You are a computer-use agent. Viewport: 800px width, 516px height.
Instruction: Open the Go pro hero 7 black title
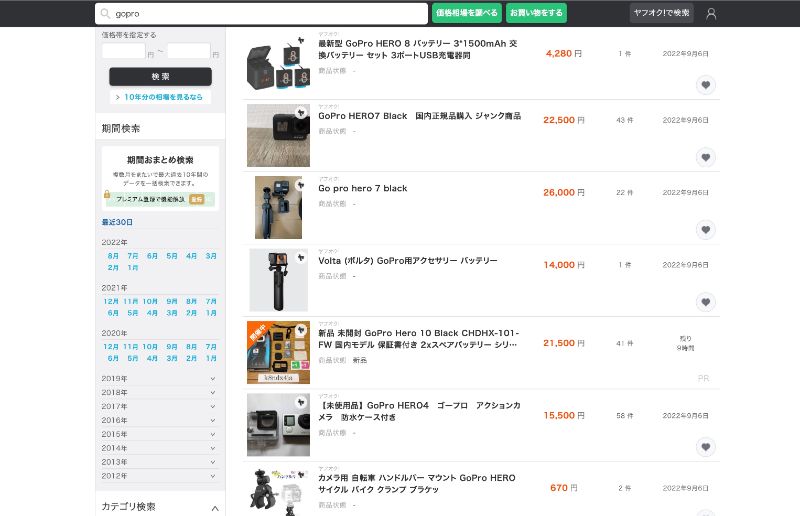[362, 188]
